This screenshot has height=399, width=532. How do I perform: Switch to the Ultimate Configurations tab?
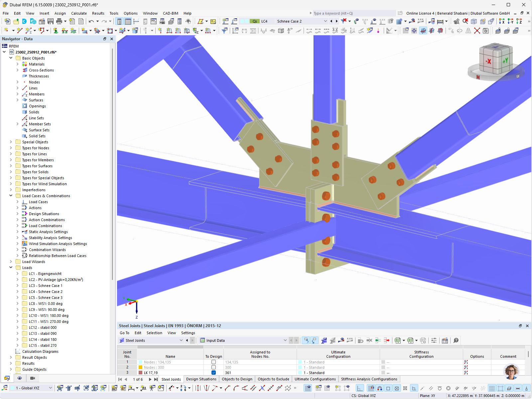point(315,379)
